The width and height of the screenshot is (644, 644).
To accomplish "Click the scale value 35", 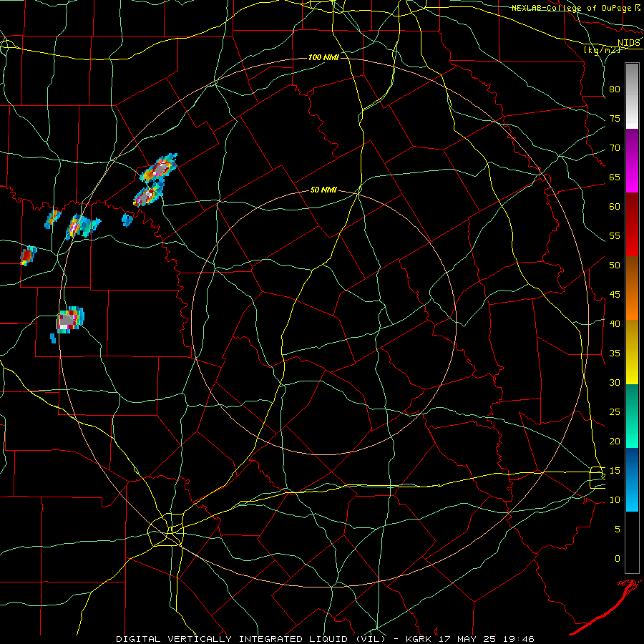I will tap(615, 353).
